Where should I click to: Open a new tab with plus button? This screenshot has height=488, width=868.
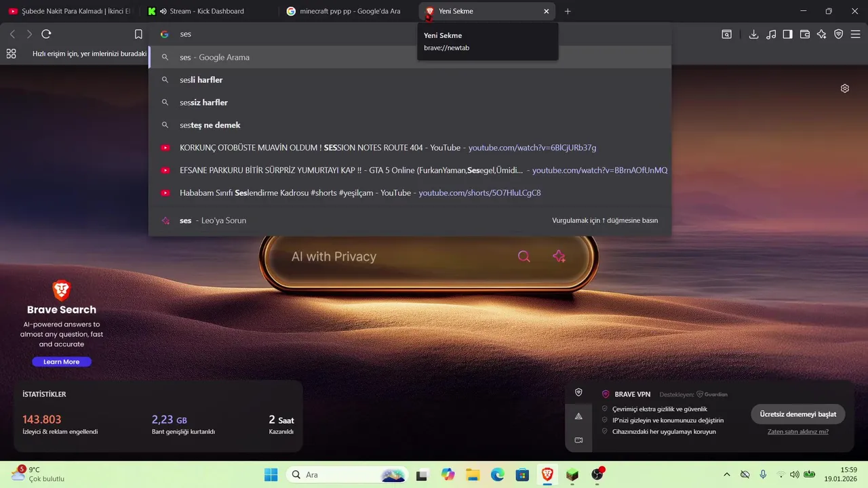568,11
